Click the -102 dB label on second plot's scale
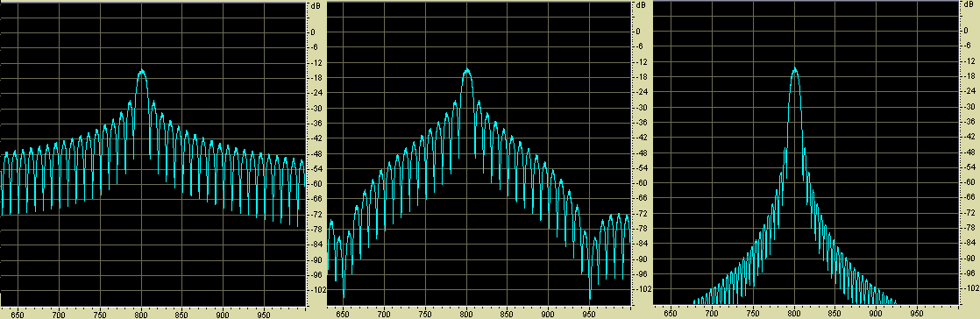The width and height of the screenshot is (980, 319). pyautogui.click(x=642, y=290)
